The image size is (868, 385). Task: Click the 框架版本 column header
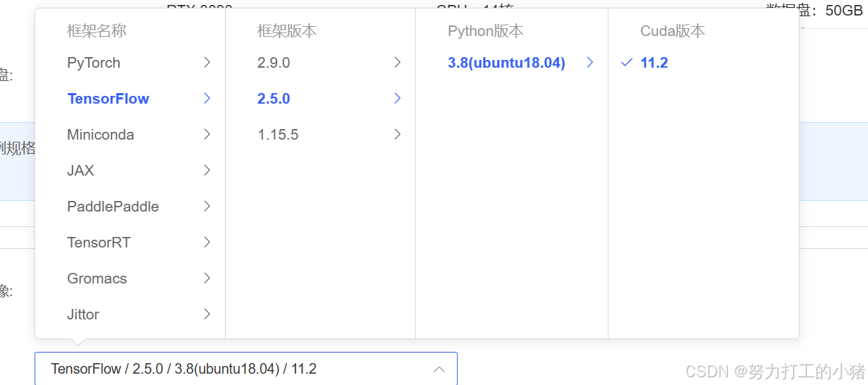(287, 31)
